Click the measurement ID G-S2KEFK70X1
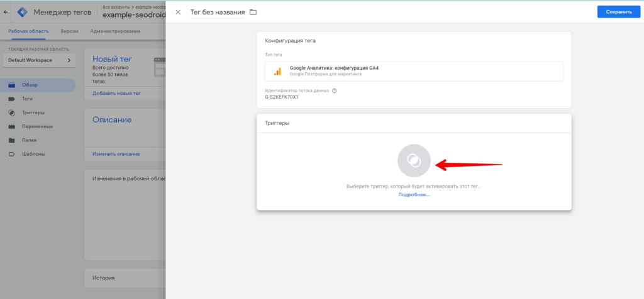The image size is (644, 299). coord(282,97)
